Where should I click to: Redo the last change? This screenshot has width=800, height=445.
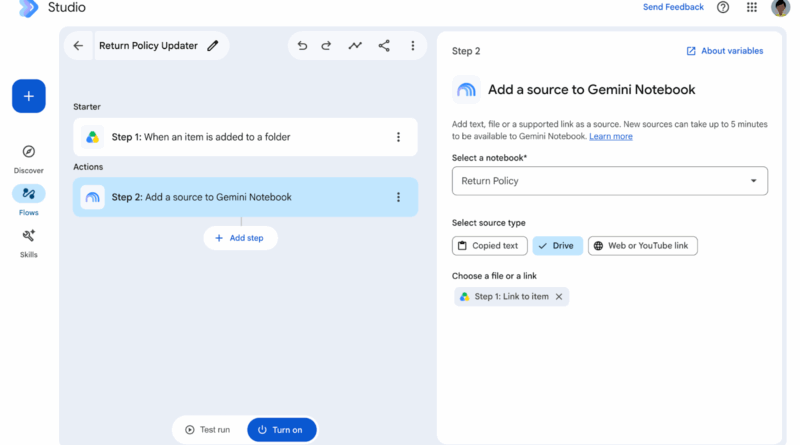pyautogui.click(x=326, y=45)
